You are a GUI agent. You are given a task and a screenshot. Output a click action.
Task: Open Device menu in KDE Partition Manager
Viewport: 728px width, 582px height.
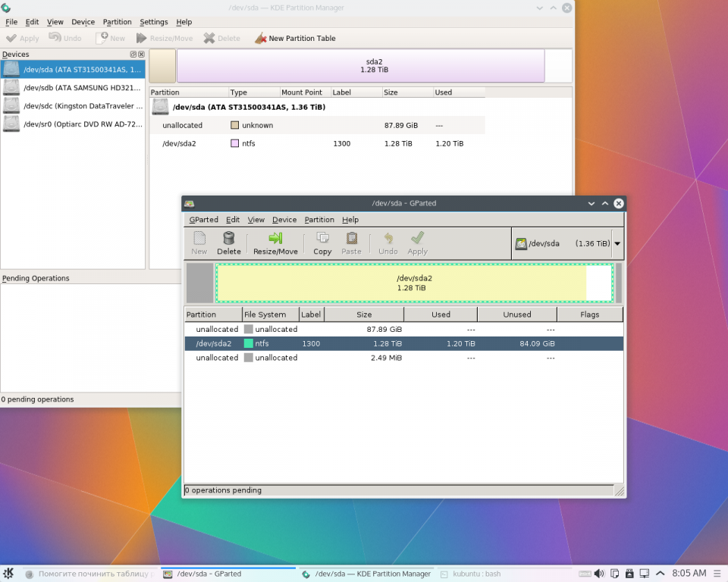[x=83, y=22]
